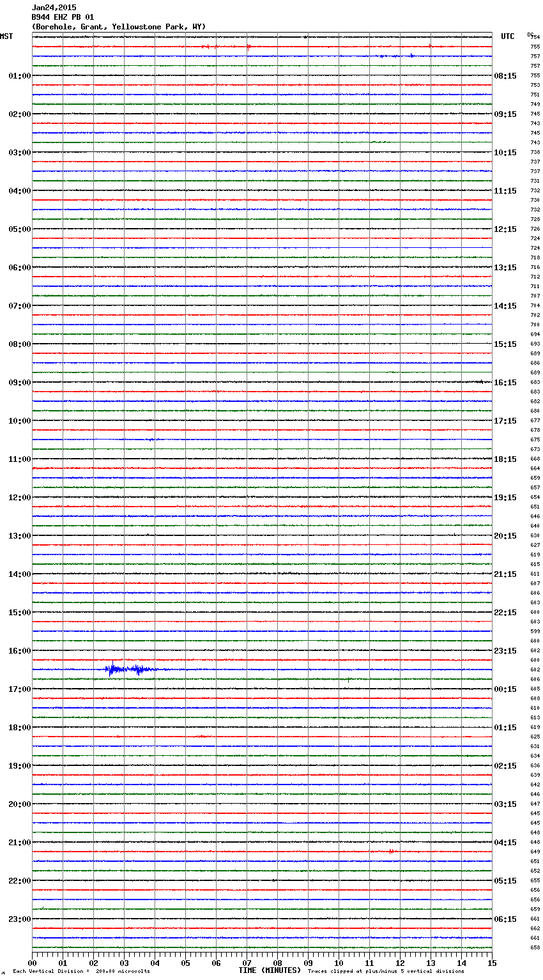Click the DC offset value "754"

(535, 37)
